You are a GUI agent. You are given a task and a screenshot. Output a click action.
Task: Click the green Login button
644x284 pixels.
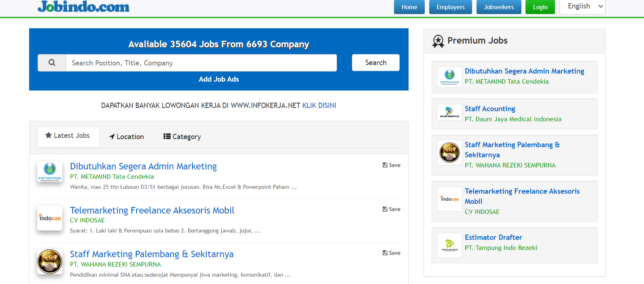coord(540,7)
